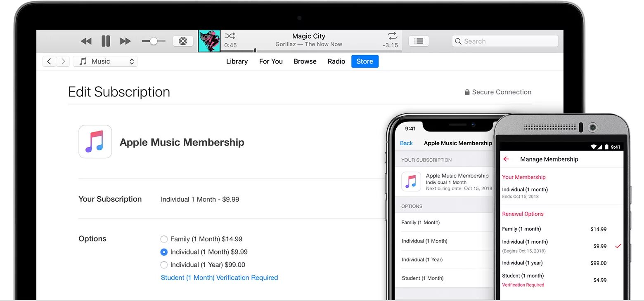Click the song playback progress bar

pyautogui.click(x=311, y=51)
